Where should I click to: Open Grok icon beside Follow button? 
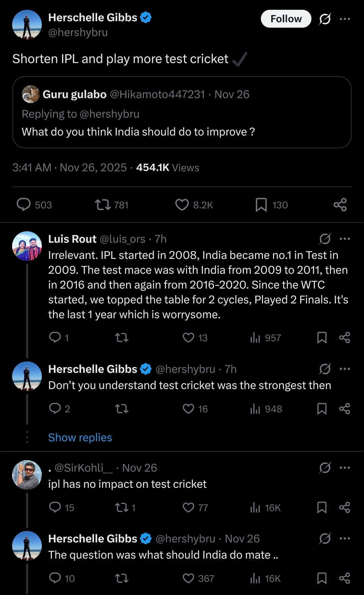point(325,19)
